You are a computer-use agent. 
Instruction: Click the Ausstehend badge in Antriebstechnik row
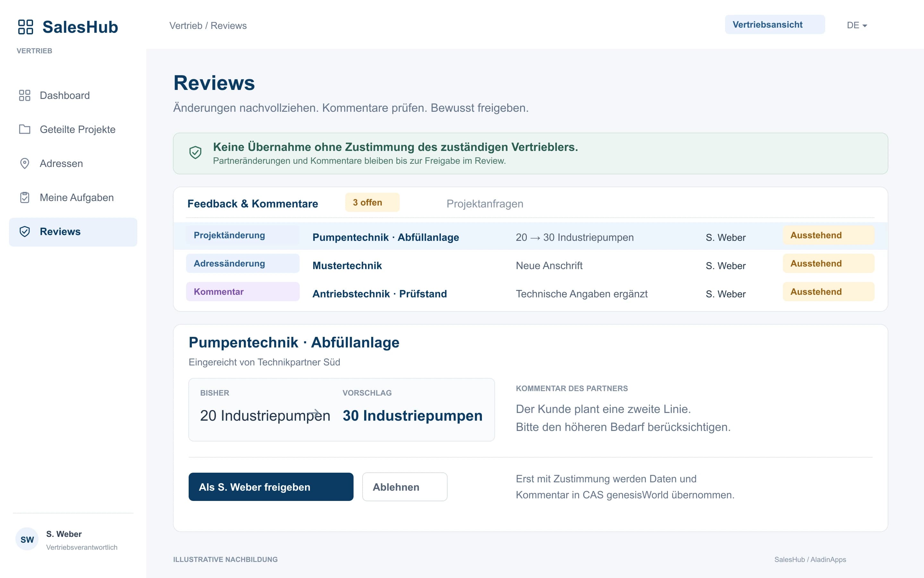pyautogui.click(x=828, y=292)
